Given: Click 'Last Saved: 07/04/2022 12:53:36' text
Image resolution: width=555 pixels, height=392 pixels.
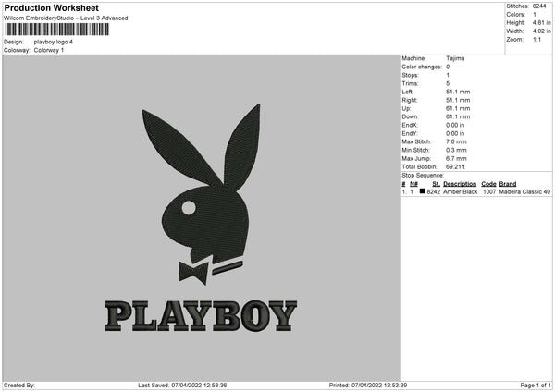Looking at the screenshot, I should (182, 385).
